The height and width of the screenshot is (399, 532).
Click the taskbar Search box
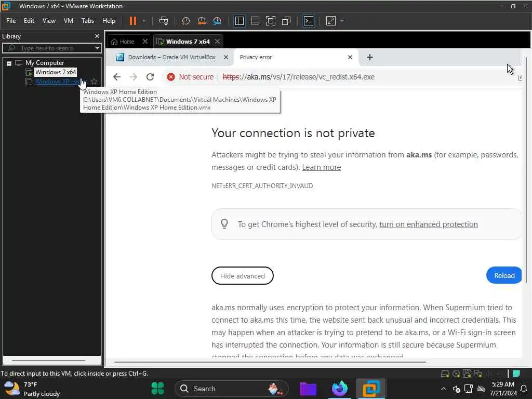pos(231,389)
